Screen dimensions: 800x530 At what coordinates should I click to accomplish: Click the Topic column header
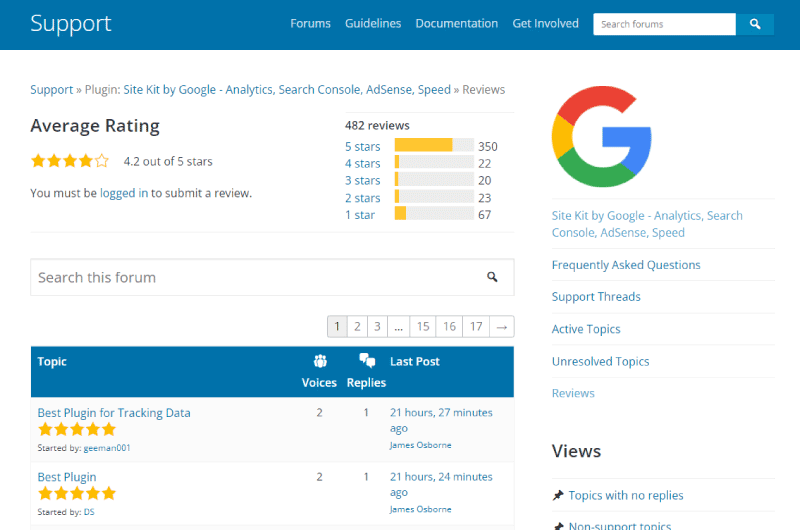52,362
